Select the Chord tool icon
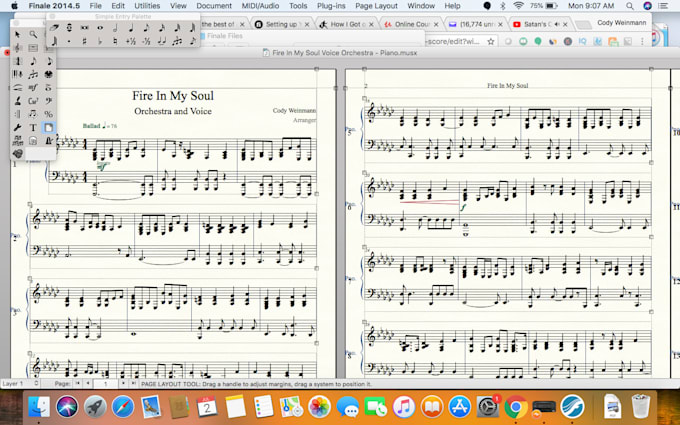 coord(33,101)
